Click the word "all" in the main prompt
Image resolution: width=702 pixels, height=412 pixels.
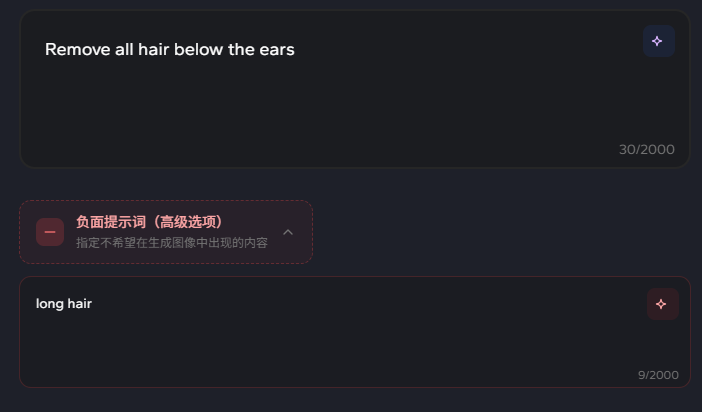coord(120,49)
